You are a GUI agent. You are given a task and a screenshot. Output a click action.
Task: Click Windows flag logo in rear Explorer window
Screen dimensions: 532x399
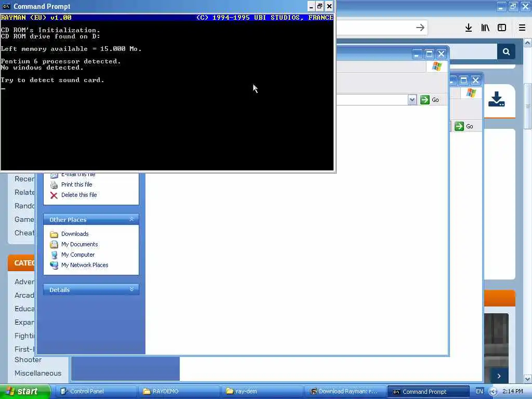pos(471,92)
